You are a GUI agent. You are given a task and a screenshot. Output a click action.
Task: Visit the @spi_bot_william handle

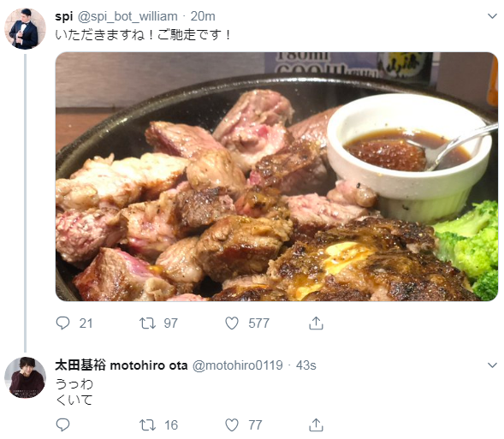(127, 17)
